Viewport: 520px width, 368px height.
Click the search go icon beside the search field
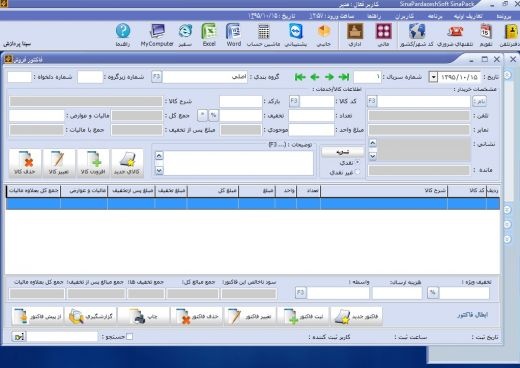click(x=19, y=337)
